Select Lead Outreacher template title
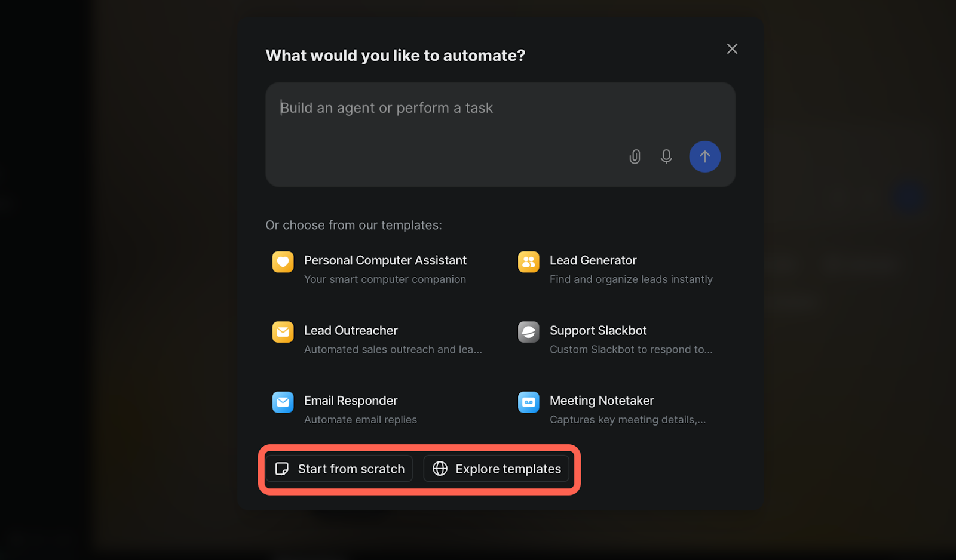The height and width of the screenshot is (560, 956). click(x=351, y=331)
